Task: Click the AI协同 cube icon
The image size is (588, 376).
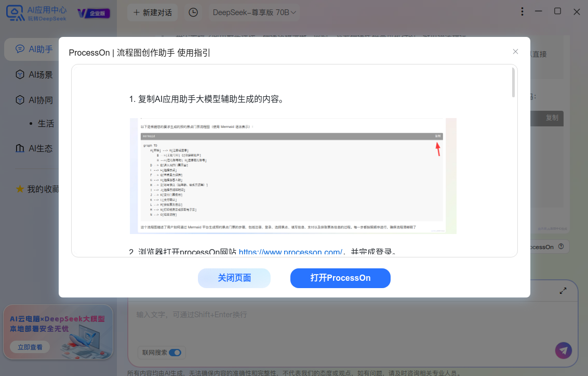Action: 20,100
